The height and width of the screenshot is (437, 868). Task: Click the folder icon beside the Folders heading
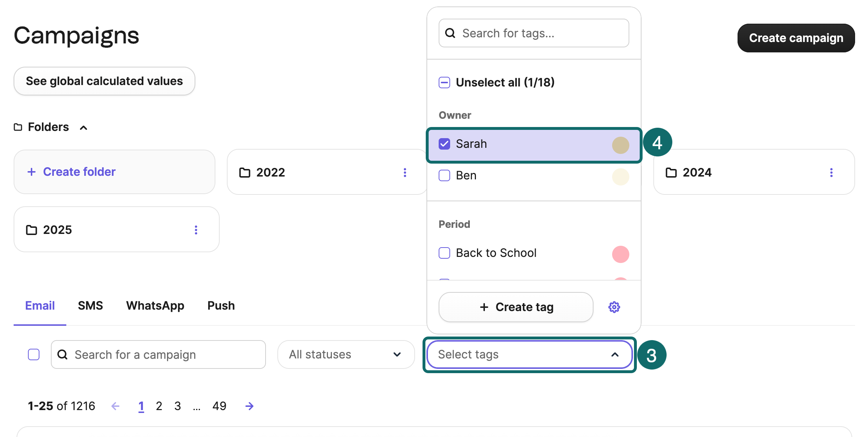(x=17, y=127)
